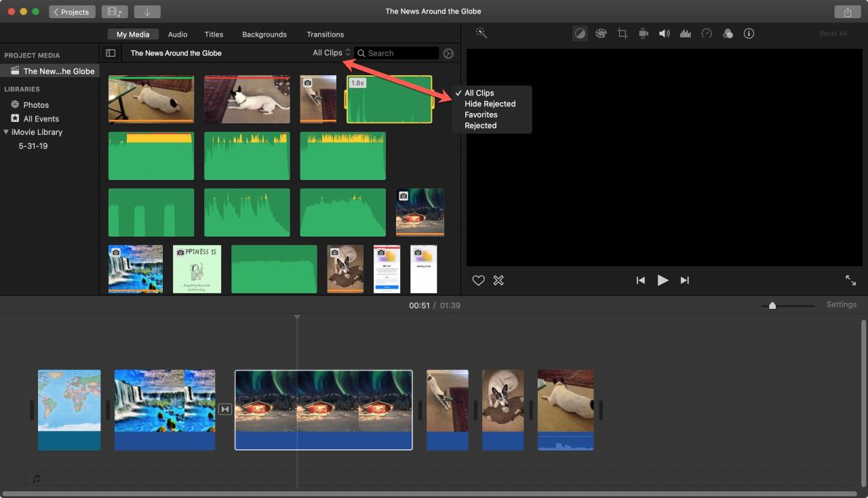Open the clip information icon
The image size is (868, 498).
(x=749, y=33)
